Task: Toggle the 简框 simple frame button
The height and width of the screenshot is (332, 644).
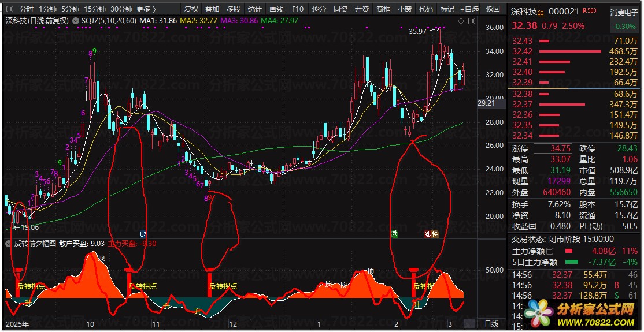Action: [383, 9]
